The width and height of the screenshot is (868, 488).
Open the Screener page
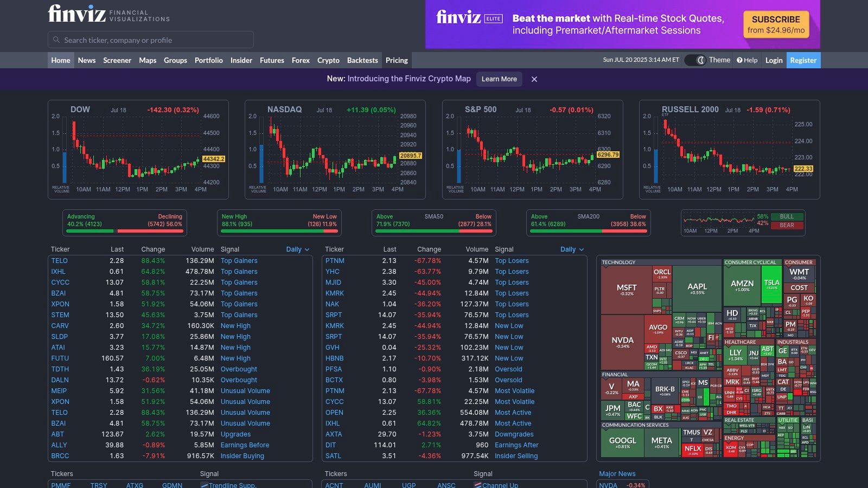click(117, 60)
